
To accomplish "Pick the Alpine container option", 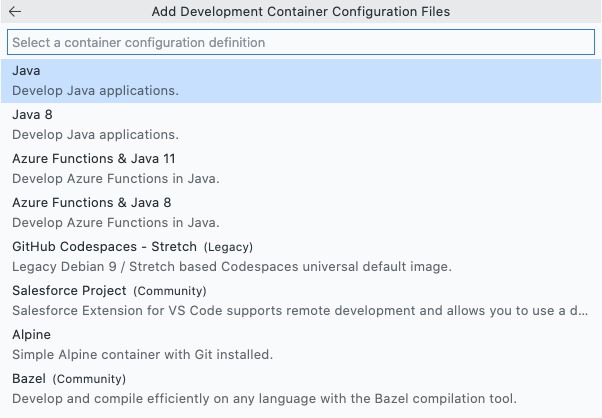I will pos(31,335).
